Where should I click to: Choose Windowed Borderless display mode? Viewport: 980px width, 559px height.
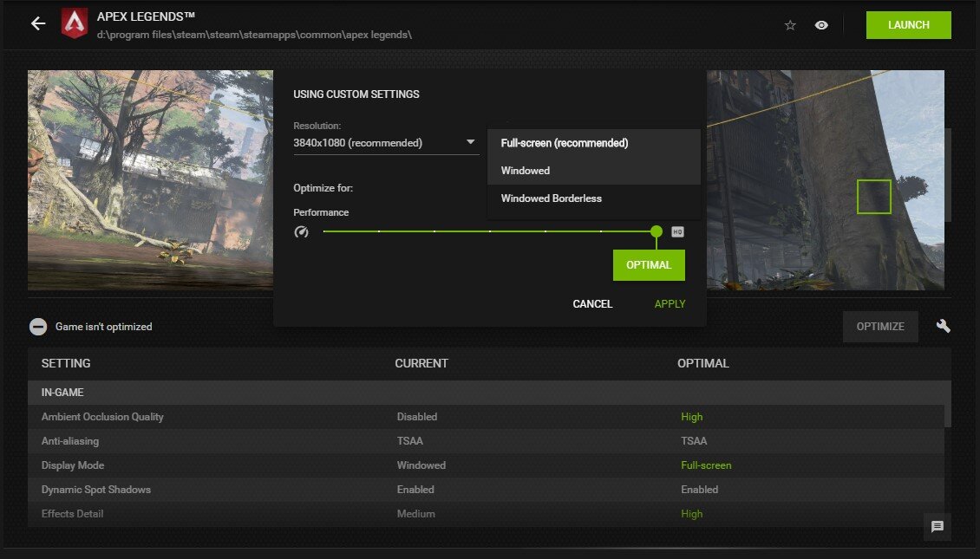point(594,198)
